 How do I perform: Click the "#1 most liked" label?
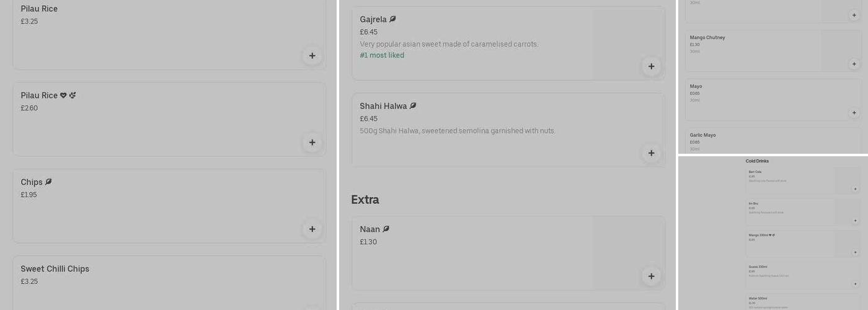coord(382,56)
